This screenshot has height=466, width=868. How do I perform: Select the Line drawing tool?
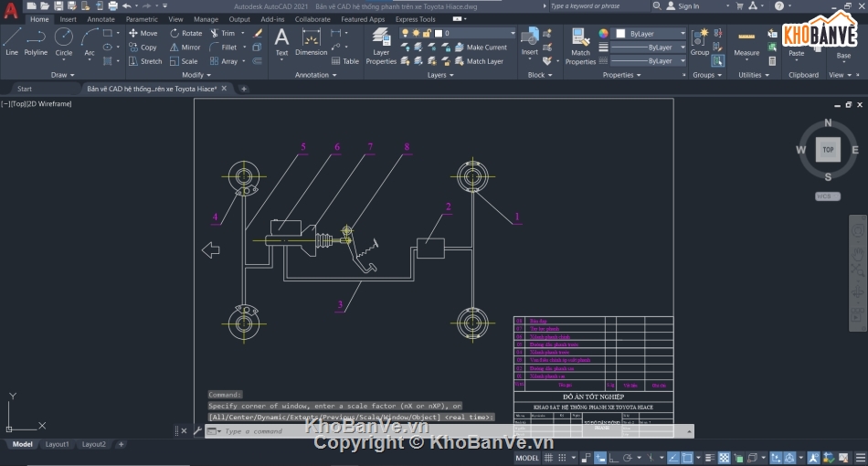pos(12,42)
